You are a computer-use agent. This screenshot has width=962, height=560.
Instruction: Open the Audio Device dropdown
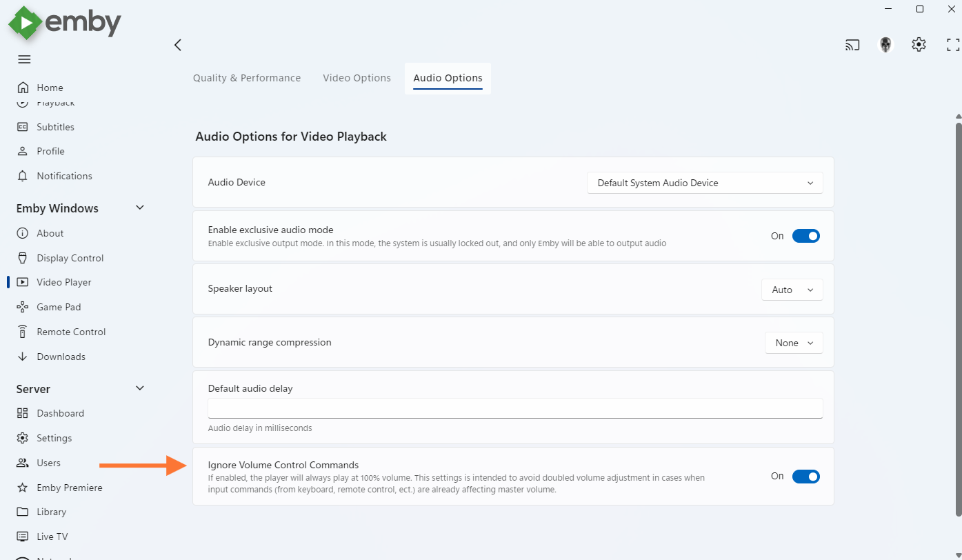(x=705, y=183)
